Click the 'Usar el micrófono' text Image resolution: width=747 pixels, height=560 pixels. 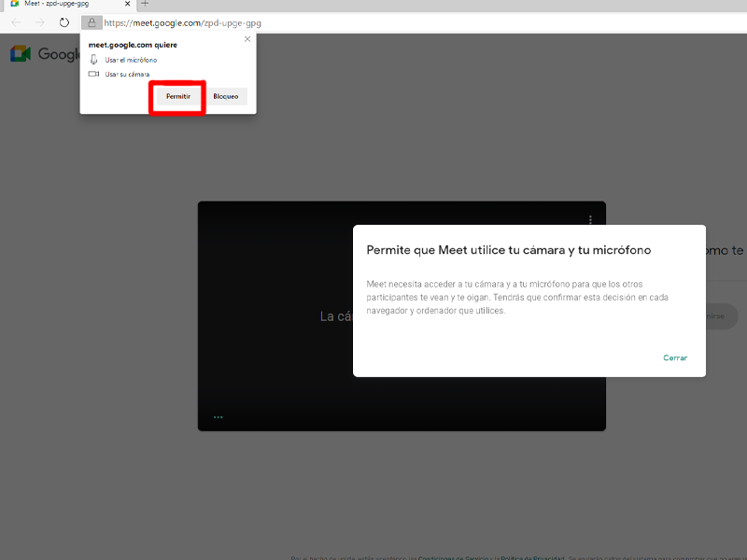coord(131,60)
